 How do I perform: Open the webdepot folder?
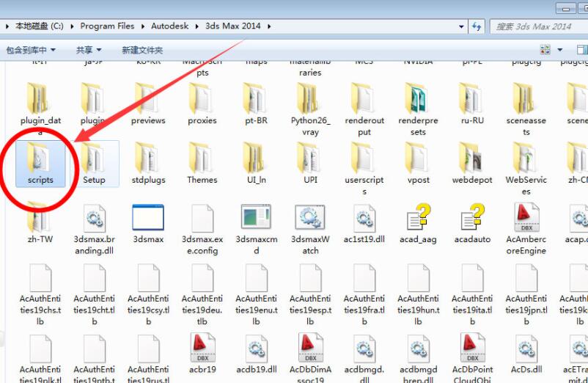(472, 161)
